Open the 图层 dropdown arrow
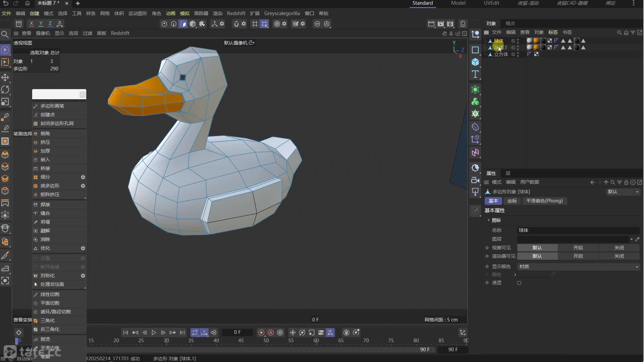644x362 pixels. (x=631, y=239)
